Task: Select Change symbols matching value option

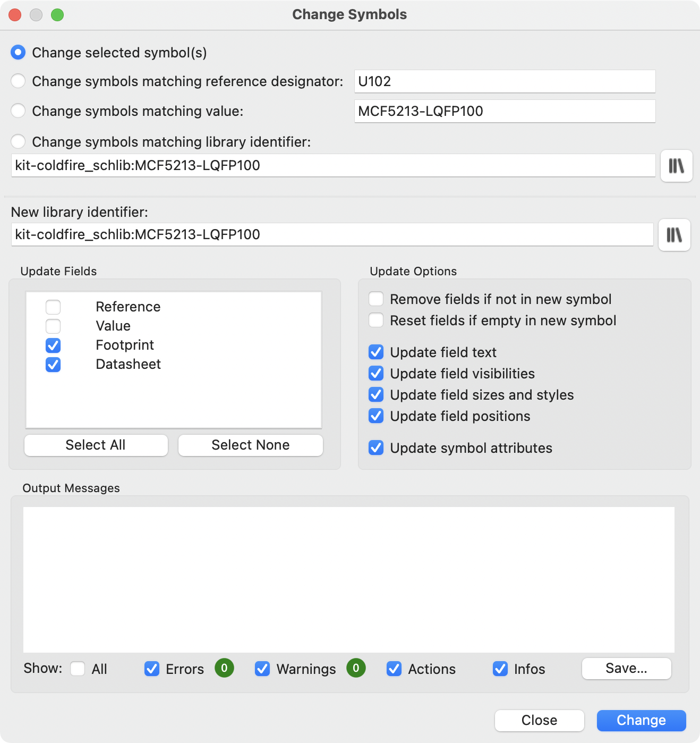Action: point(19,111)
